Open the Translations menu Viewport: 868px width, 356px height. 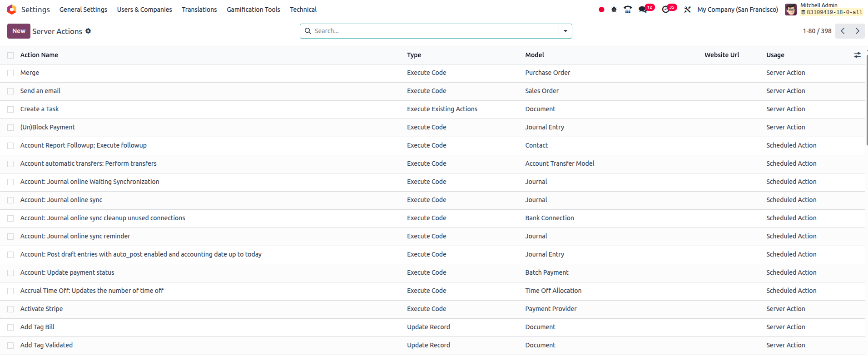[x=199, y=10]
